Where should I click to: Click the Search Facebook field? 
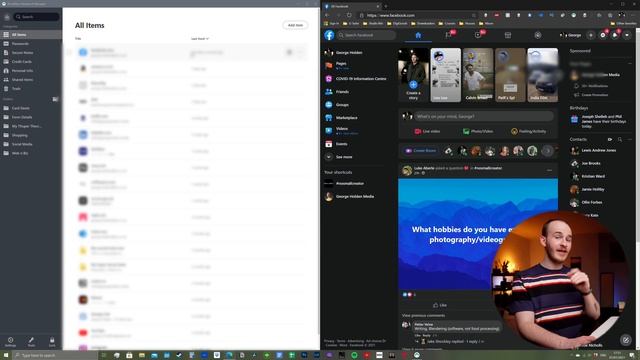[x=367, y=35]
